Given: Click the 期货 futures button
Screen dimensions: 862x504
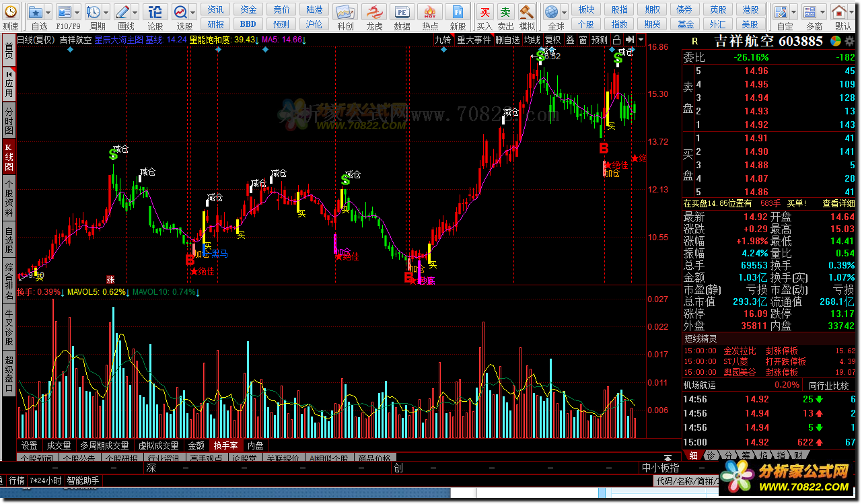Looking at the screenshot, I should click(652, 24).
